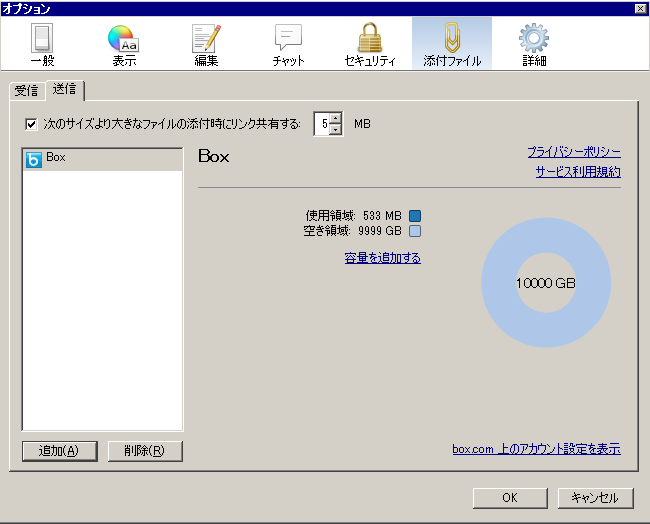Open the セキュリティ security options pane
Screen dimensions: 650x524
370,44
